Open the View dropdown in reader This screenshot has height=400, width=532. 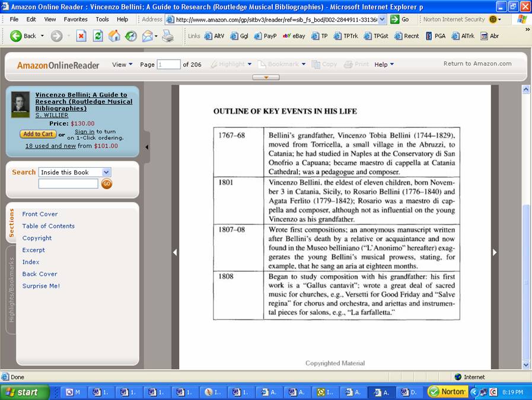click(x=122, y=64)
